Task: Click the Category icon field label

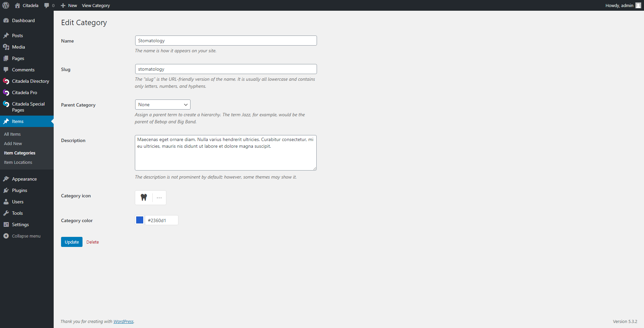Action: coord(76,196)
